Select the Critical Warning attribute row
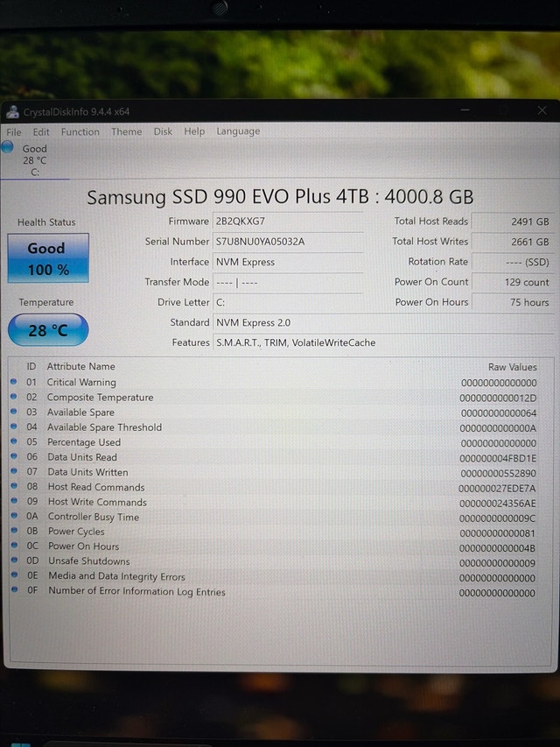This screenshot has height=747, width=560. tap(275, 383)
